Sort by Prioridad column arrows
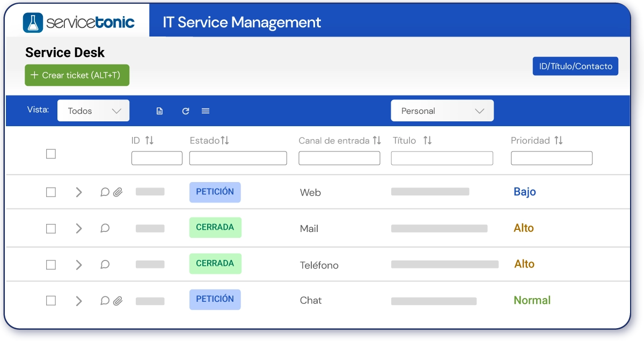The height and width of the screenshot is (341, 644). click(x=559, y=140)
